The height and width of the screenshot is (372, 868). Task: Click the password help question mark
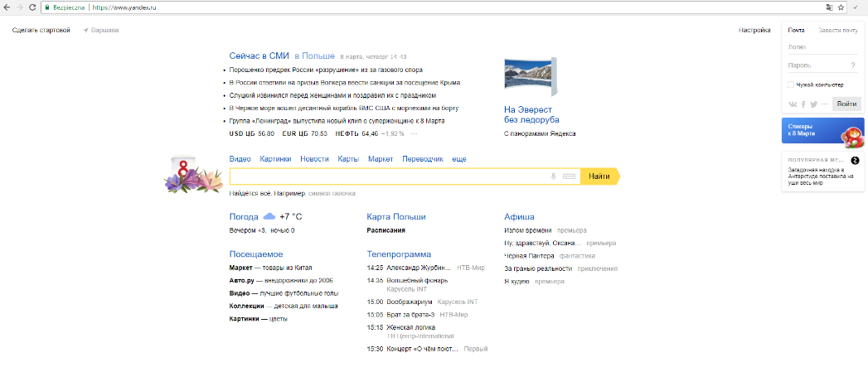(x=853, y=65)
